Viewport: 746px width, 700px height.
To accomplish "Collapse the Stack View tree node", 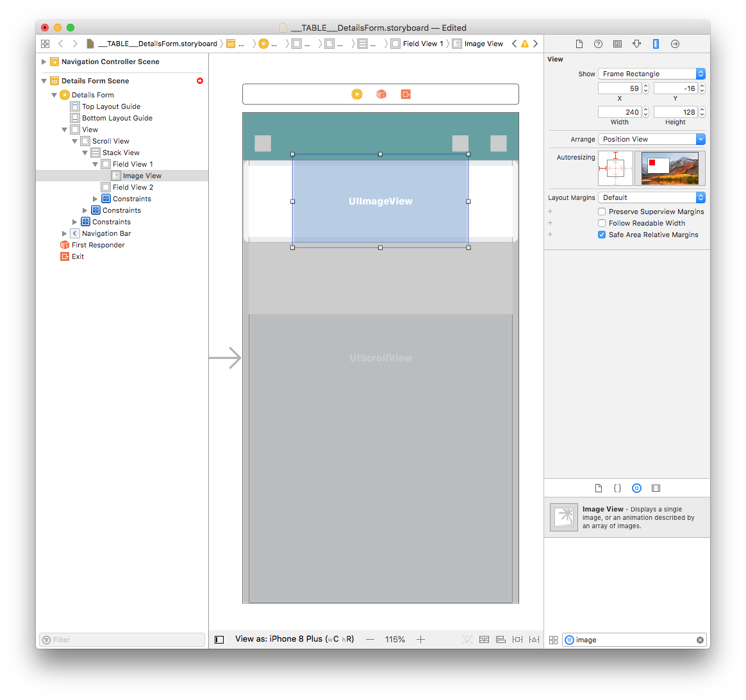I will point(85,153).
